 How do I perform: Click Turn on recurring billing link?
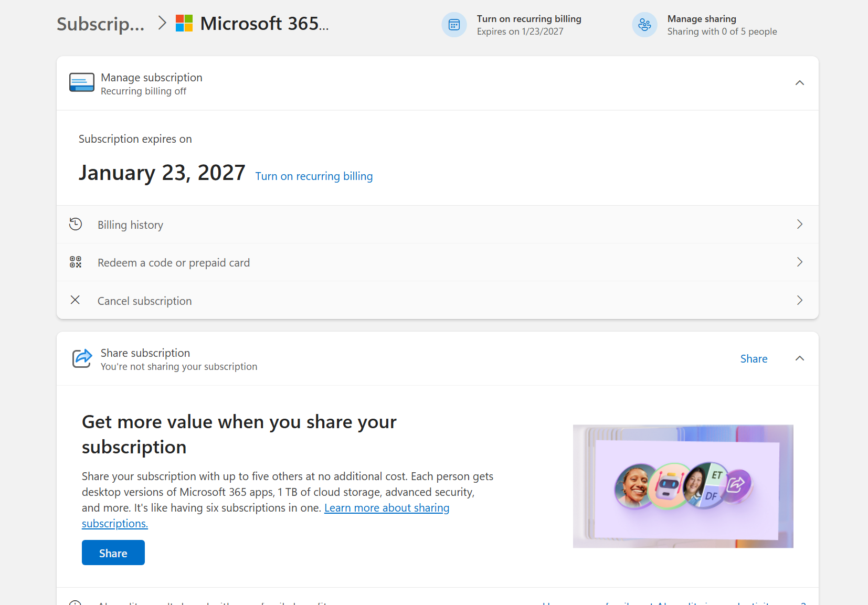(x=314, y=176)
